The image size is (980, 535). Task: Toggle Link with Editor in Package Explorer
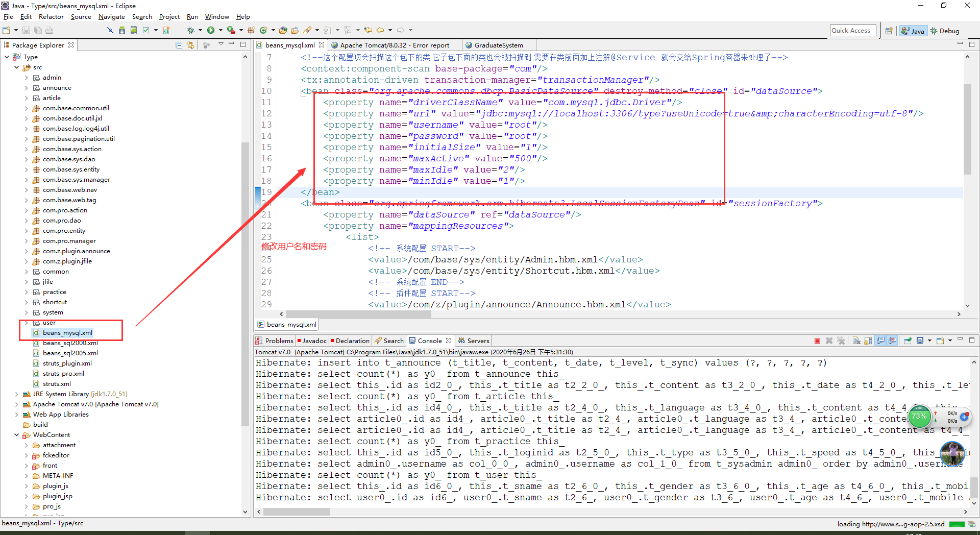coord(190,45)
